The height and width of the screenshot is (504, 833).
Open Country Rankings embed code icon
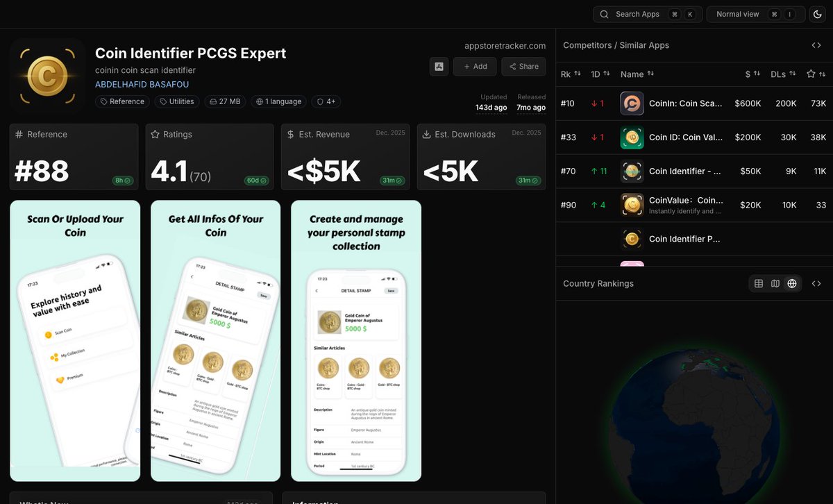[x=816, y=283]
